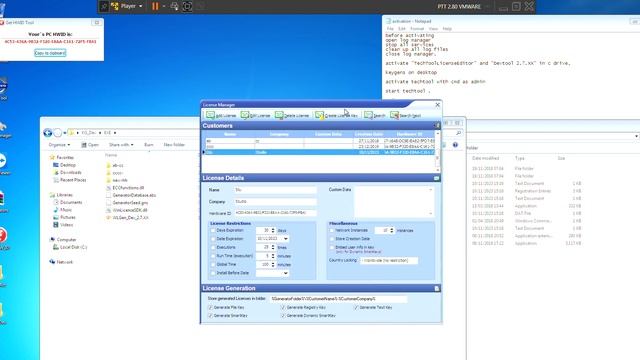Select the ECCfunctions.dll file
The image size is (640, 360).
click(125, 188)
